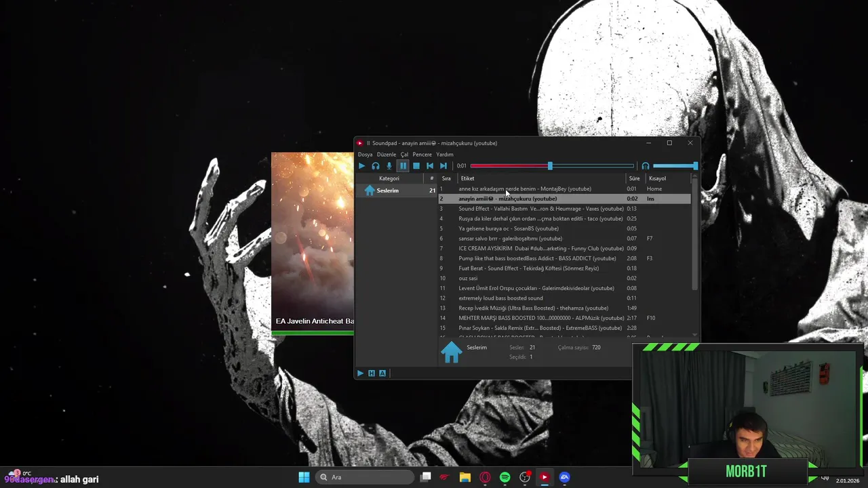Click the Kısayol value 'F10' in MEHTER row

click(x=651, y=318)
